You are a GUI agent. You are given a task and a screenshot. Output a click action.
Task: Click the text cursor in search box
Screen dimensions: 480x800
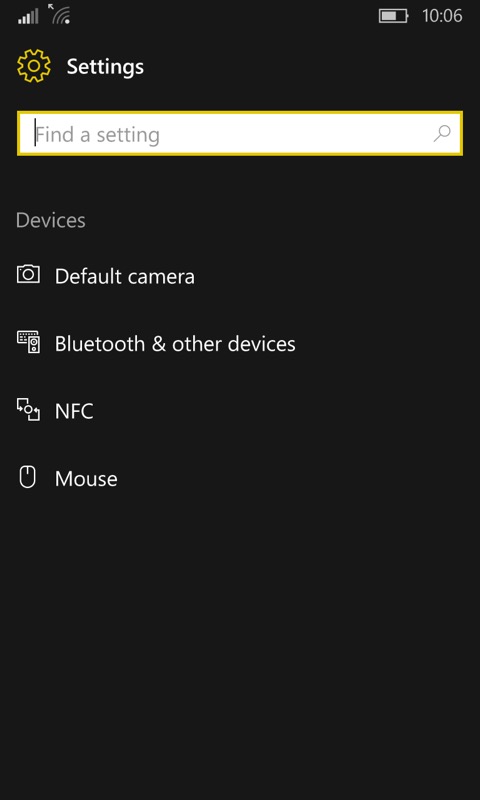click(x=35, y=133)
